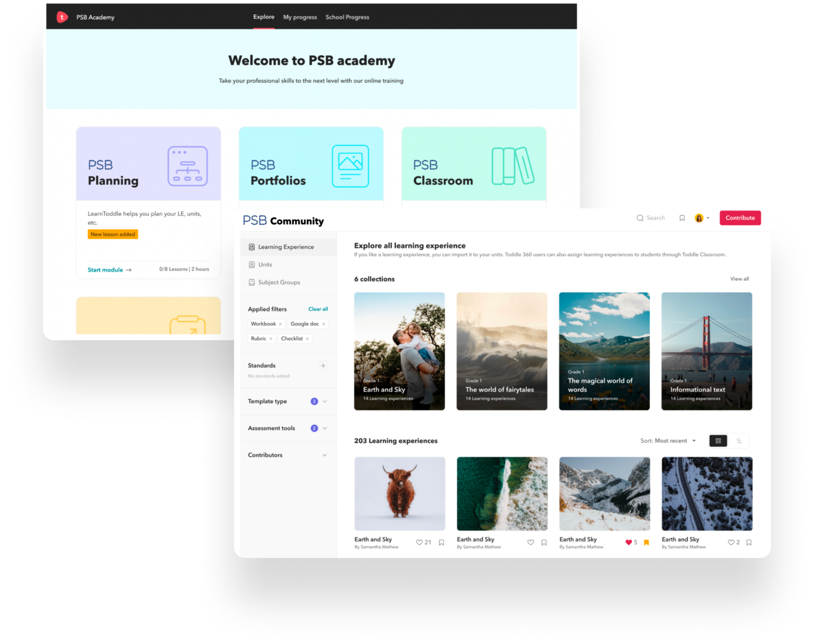Switch to list view layout icon
This screenshot has width=814, height=644.
coord(738,441)
